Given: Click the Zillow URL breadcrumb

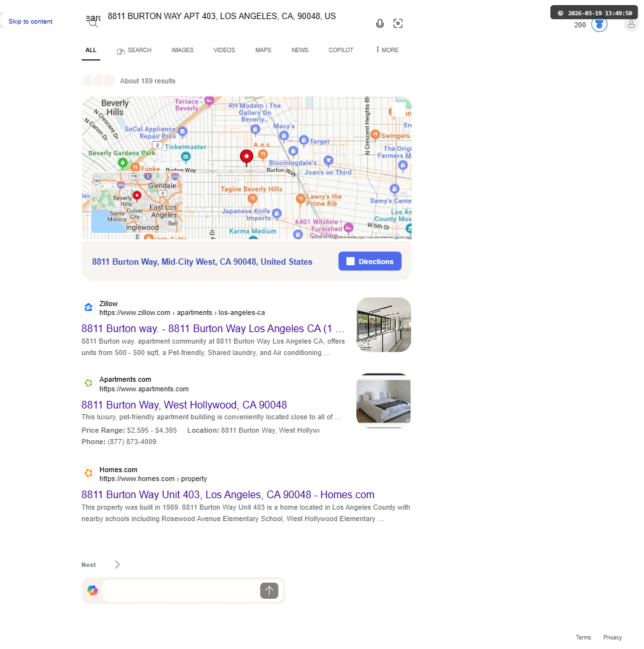Looking at the screenshot, I should click(x=182, y=312).
